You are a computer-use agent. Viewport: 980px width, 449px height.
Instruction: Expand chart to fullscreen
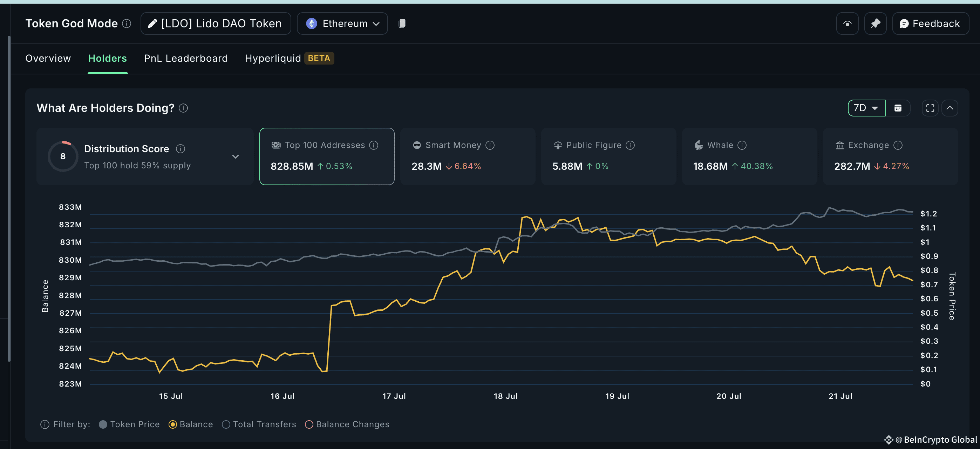930,108
